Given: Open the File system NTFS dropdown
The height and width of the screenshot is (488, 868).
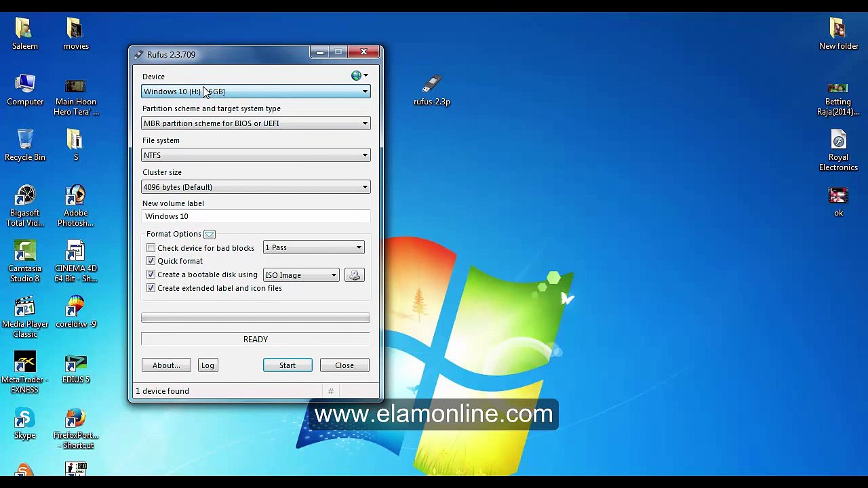Looking at the screenshot, I should pos(256,155).
